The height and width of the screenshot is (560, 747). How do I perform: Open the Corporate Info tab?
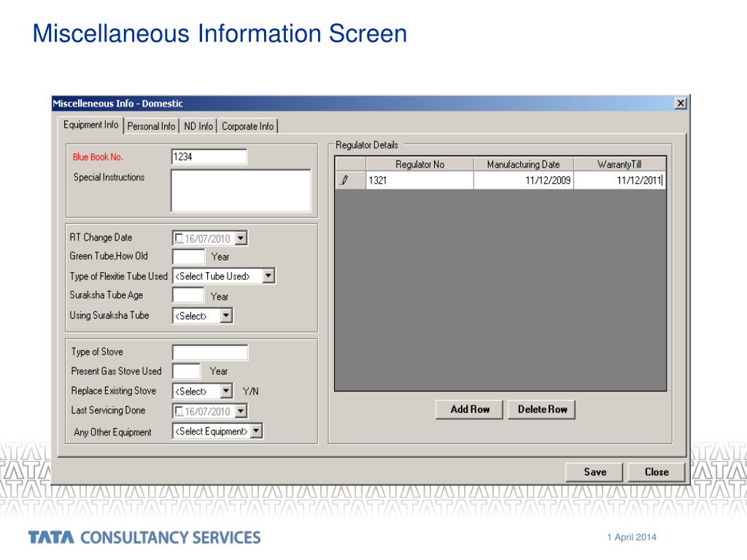pos(248,126)
